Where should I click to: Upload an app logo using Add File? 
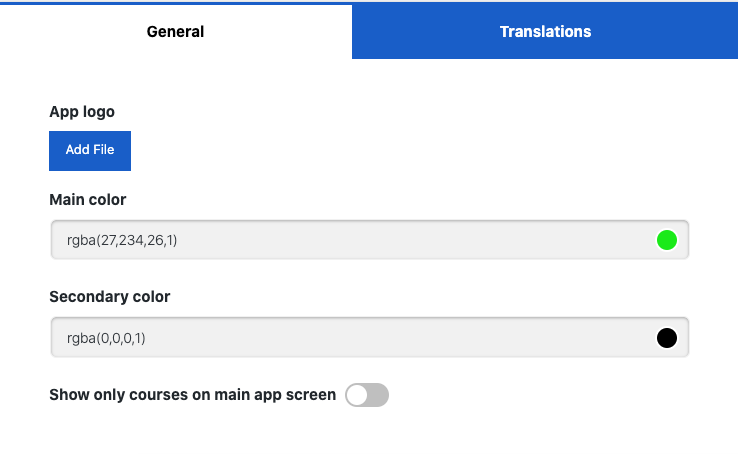[90, 150]
